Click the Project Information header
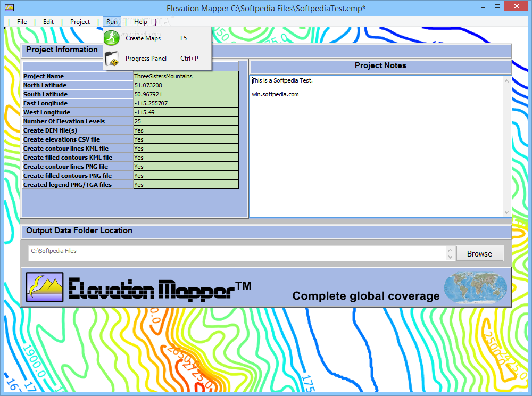 coord(62,49)
